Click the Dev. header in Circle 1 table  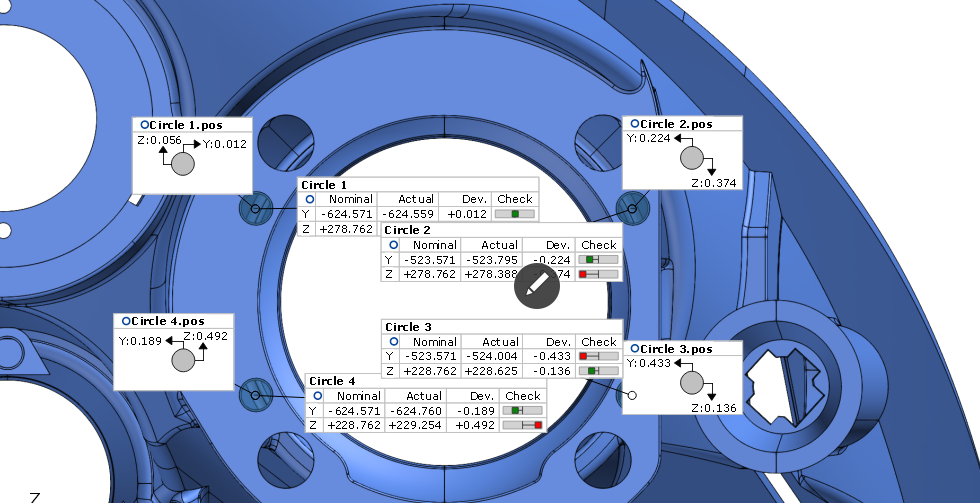[474, 199]
